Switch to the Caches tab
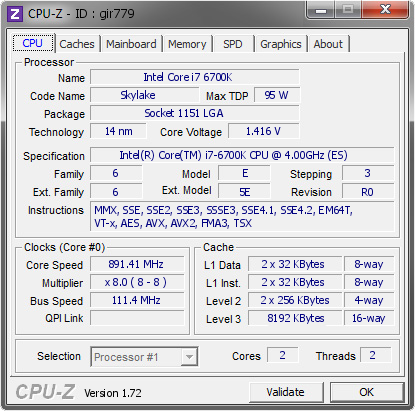 coord(77,44)
